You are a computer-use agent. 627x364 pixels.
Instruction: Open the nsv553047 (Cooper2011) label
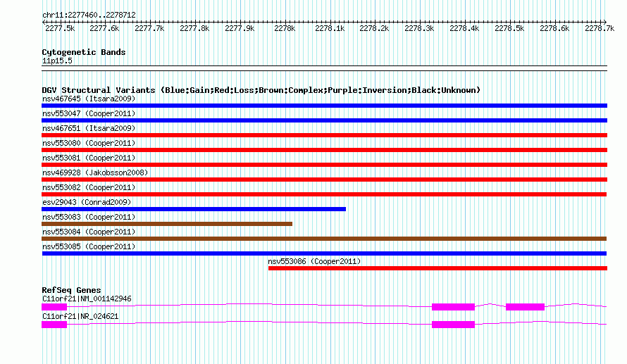89,113
